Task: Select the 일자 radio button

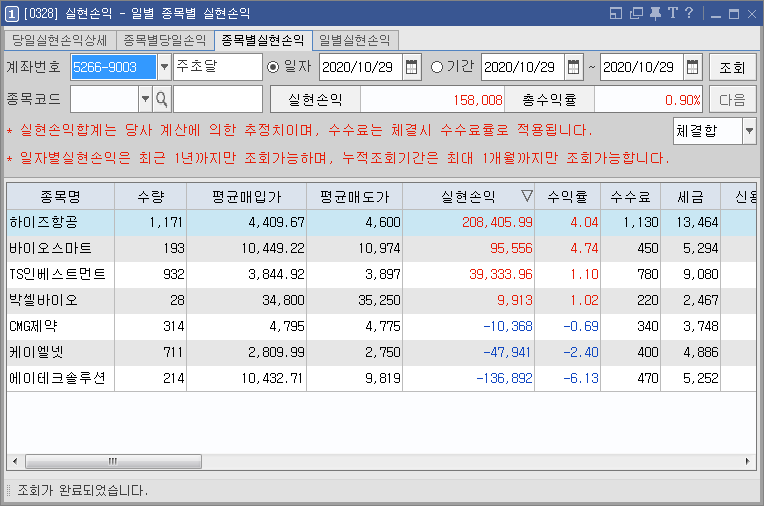Action: pyautogui.click(x=273, y=67)
